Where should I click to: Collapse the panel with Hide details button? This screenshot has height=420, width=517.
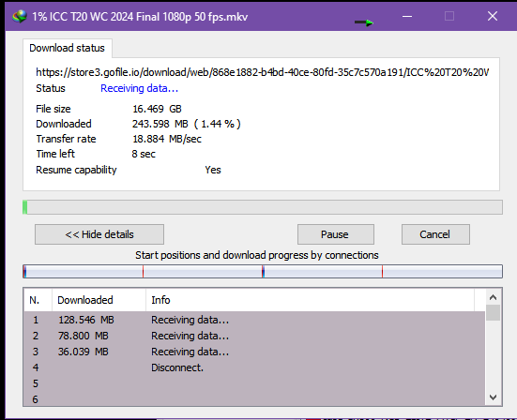pos(99,234)
